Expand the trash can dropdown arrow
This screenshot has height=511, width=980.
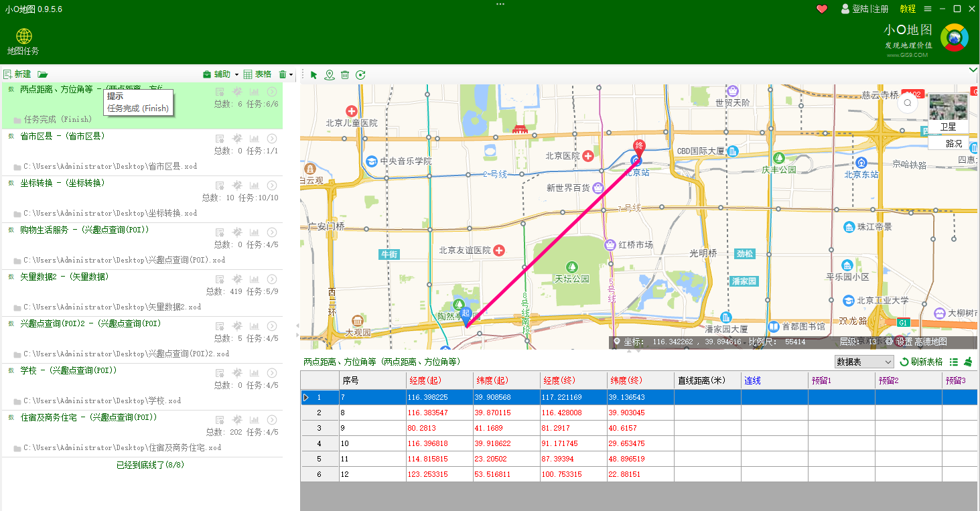click(x=291, y=75)
